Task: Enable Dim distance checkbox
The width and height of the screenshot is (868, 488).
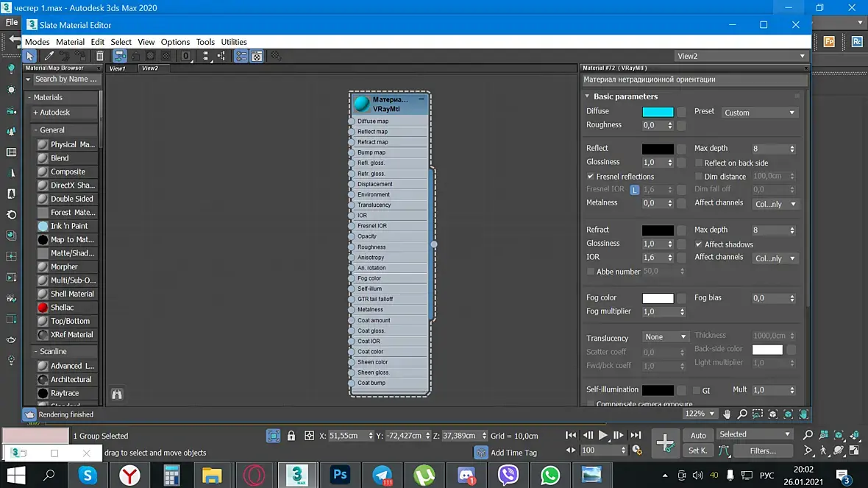Action: pyautogui.click(x=699, y=176)
